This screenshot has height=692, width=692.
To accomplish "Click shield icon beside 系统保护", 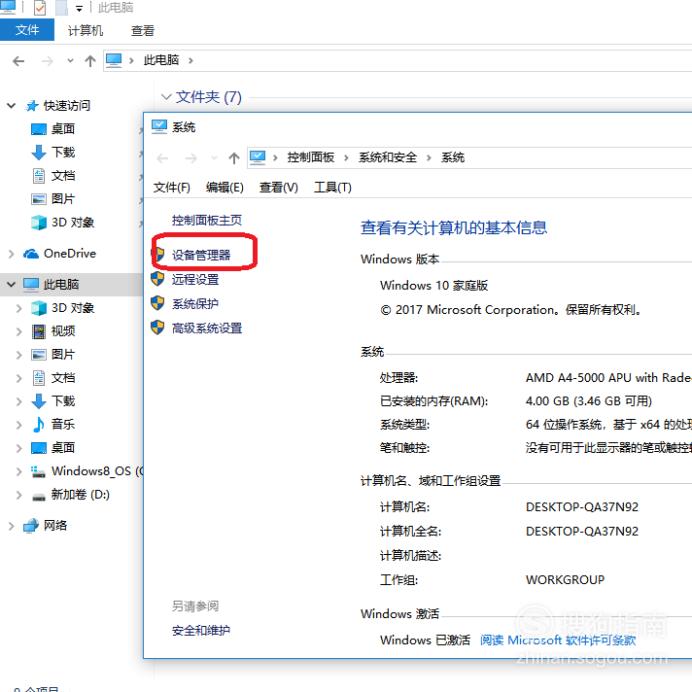I will (x=158, y=303).
